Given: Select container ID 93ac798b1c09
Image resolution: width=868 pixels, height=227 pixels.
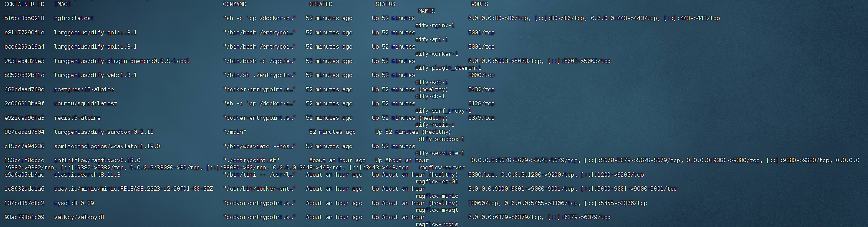Looking at the screenshot, I should tap(24, 217).
